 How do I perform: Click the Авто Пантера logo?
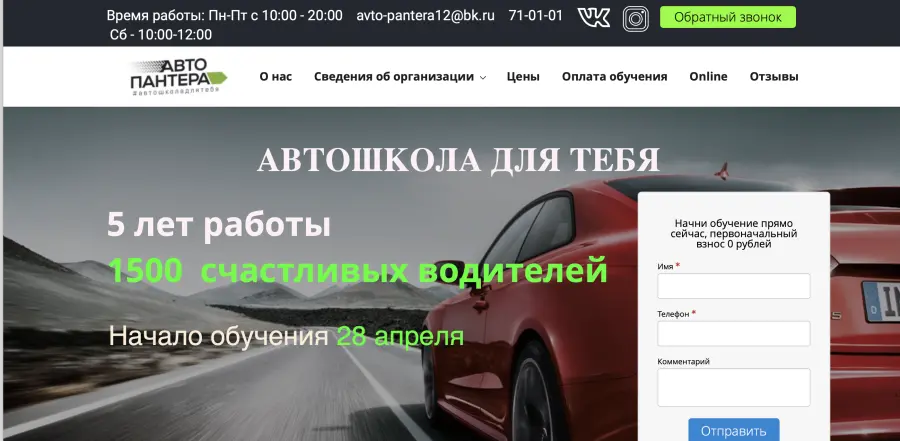(179, 77)
